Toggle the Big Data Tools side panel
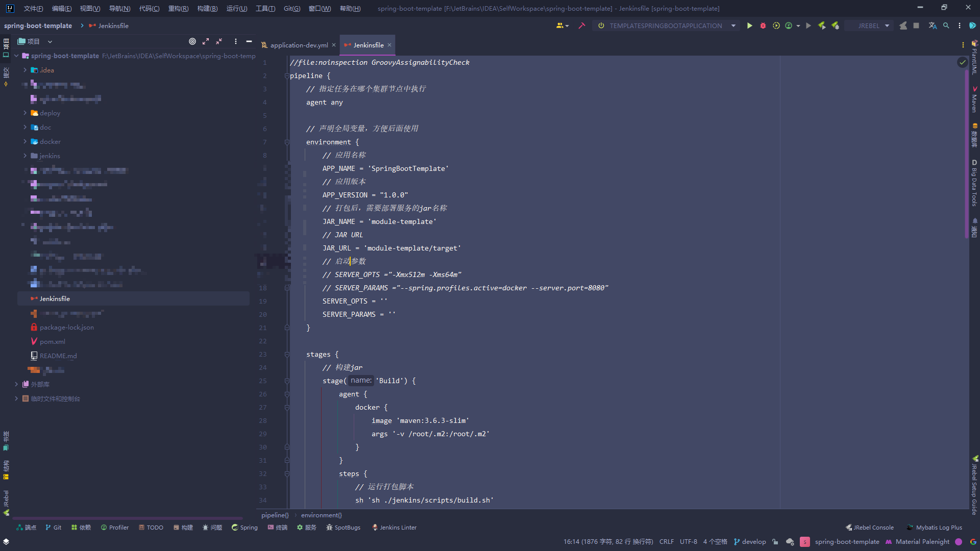 coord(974,183)
